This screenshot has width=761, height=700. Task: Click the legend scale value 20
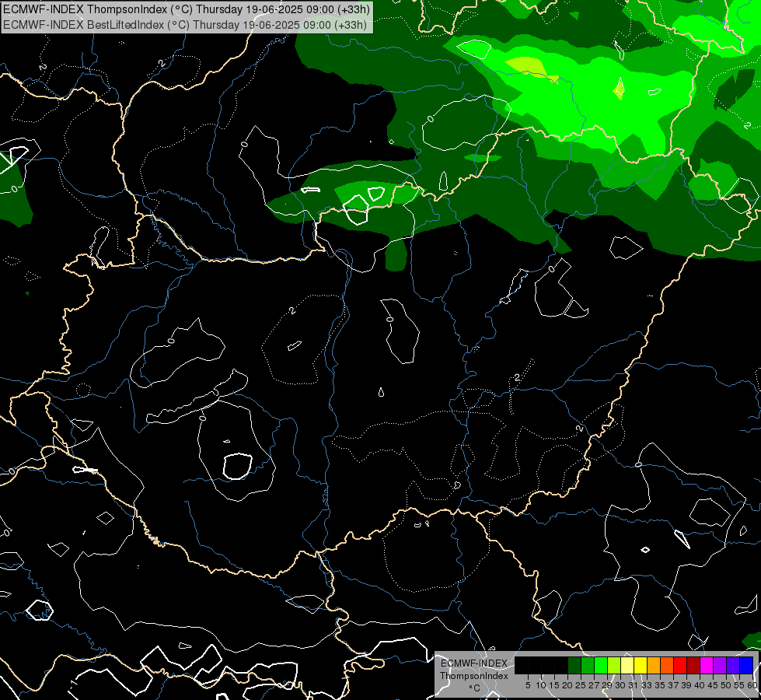tap(568, 685)
